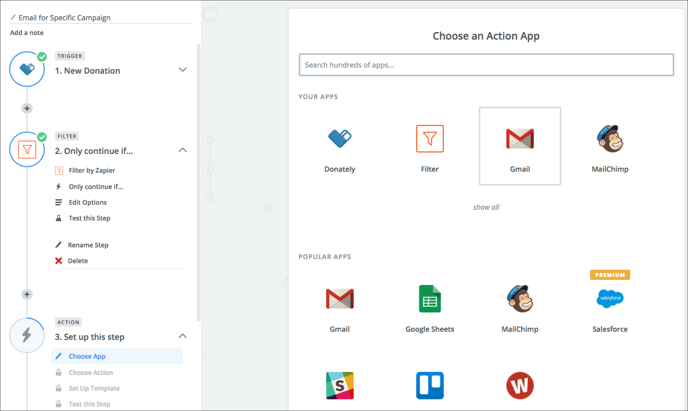The image size is (688, 411).
Task: Click the PREMIUM badge above Salesforce
Action: pos(610,275)
